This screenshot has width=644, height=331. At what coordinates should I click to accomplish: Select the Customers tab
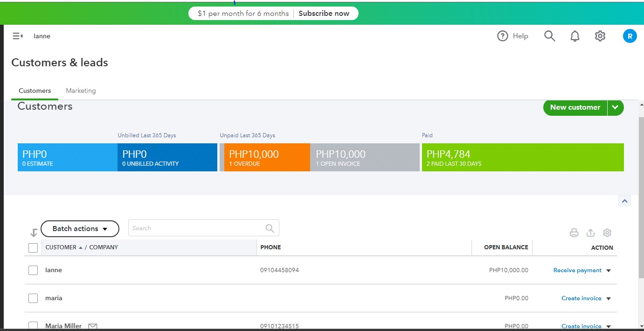point(35,91)
